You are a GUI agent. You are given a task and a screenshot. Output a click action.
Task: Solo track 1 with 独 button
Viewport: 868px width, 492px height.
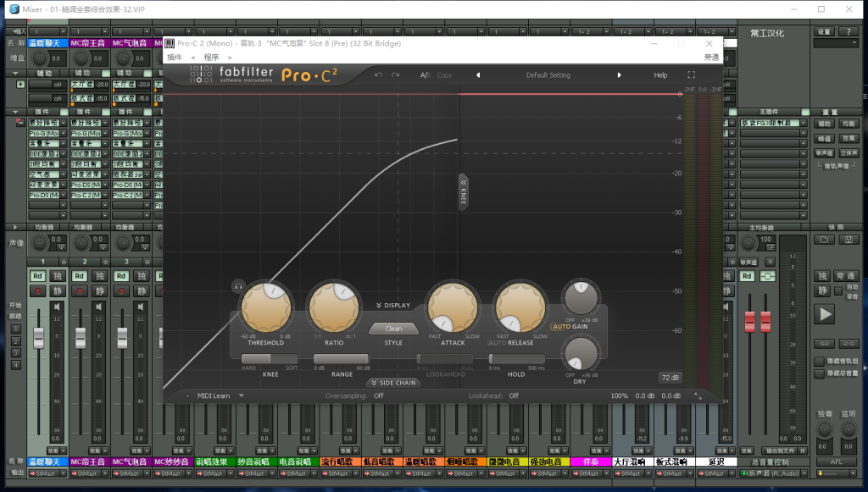(58, 276)
